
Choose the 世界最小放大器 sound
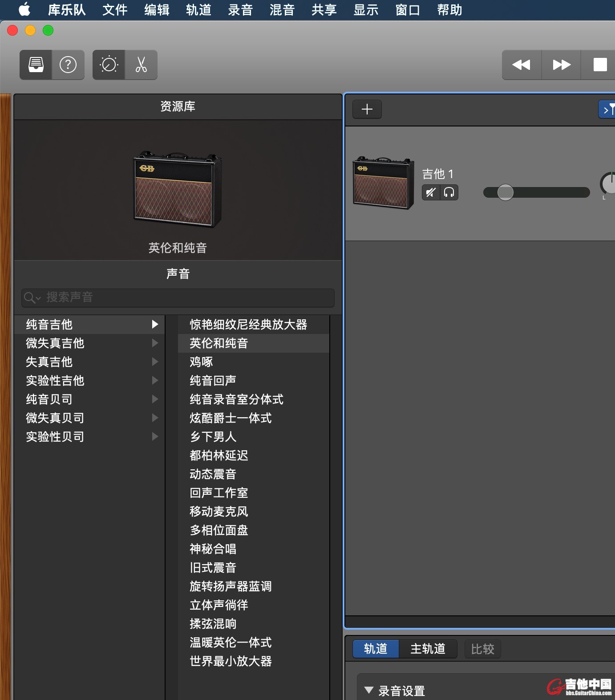pyautogui.click(x=254, y=661)
